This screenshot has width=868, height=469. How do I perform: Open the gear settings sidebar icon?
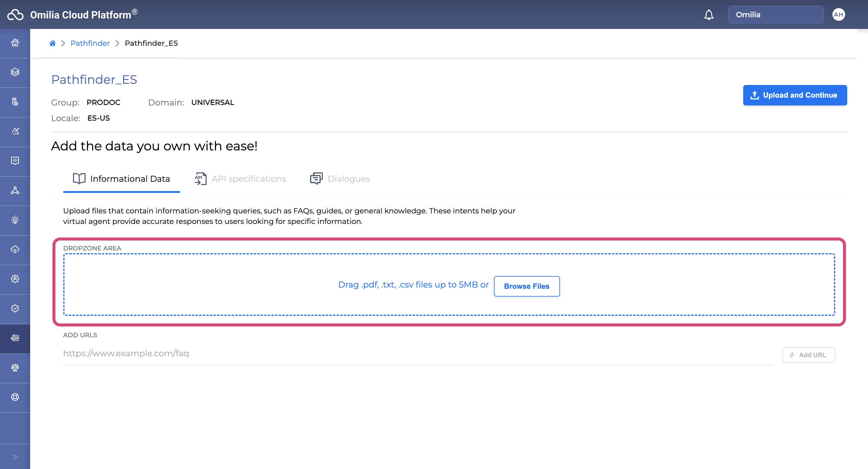[x=15, y=279]
